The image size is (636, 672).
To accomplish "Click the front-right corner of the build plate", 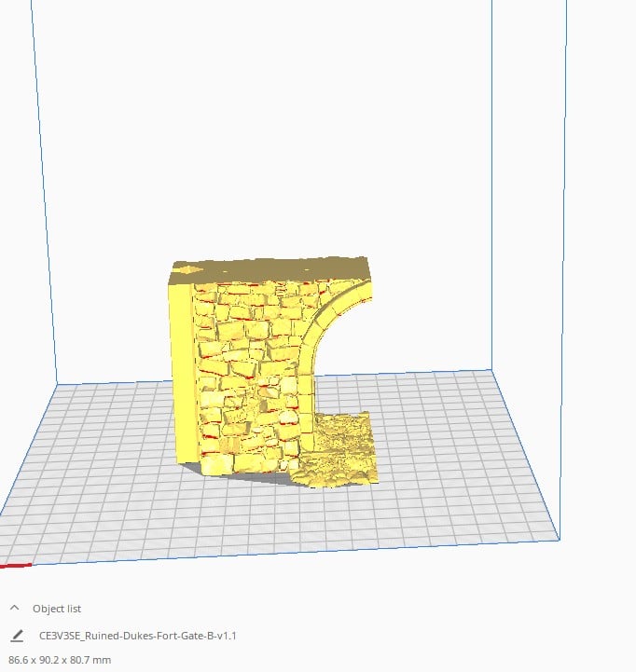I will [558, 539].
